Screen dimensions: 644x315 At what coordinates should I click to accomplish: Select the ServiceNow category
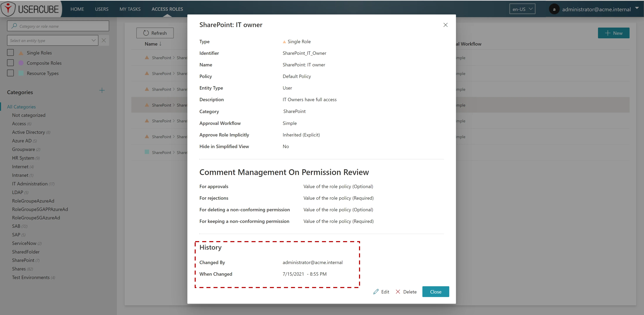(x=27, y=243)
